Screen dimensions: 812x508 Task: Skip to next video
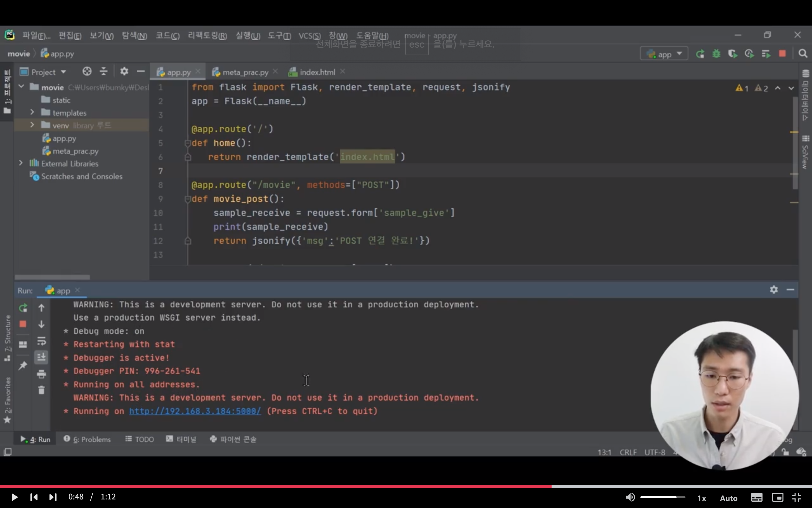pyautogui.click(x=53, y=497)
